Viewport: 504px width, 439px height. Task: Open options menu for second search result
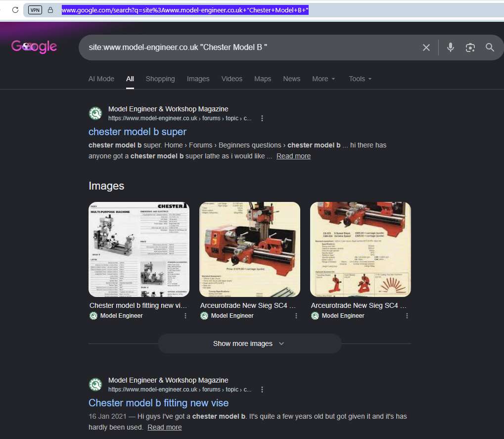coord(262,390)
